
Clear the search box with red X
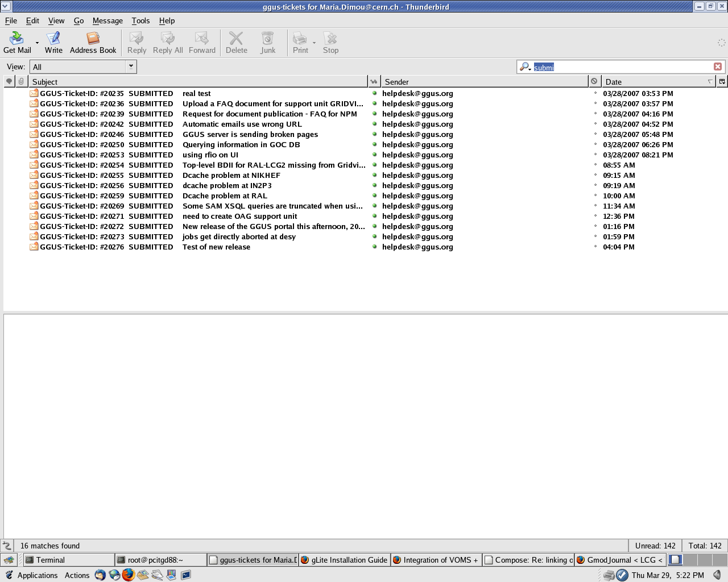[x=718, y=66]
